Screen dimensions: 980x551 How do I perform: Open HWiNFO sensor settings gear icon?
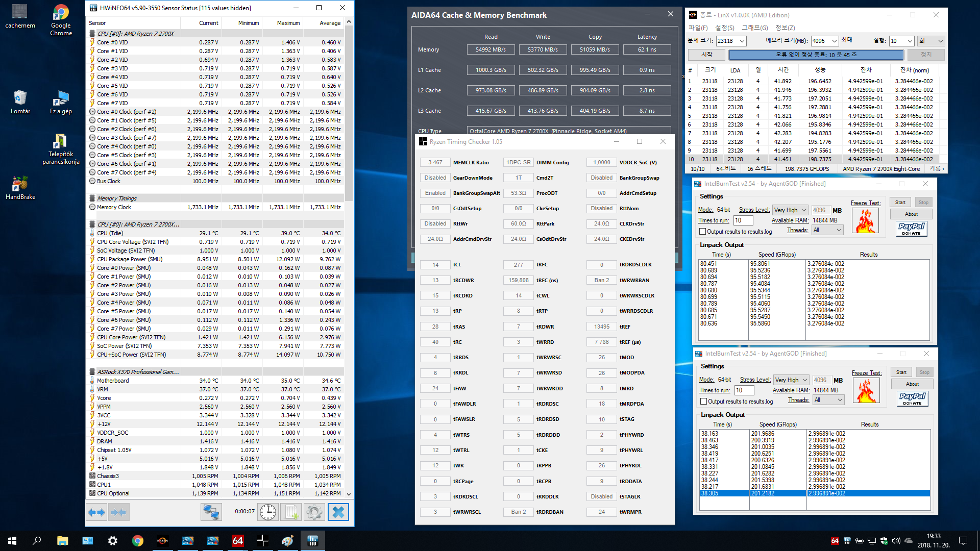point(314,512)
